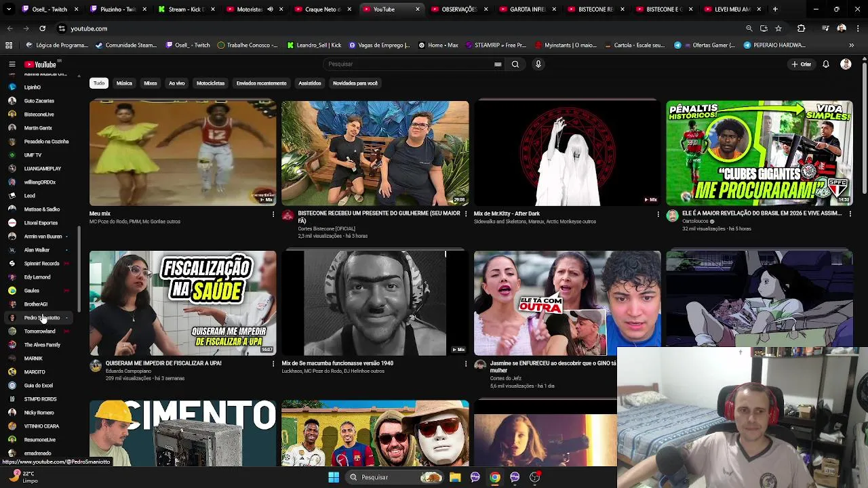Select the Ao vivo filter chip
This screenshot has width=868, height=488.
pos(176,83)
